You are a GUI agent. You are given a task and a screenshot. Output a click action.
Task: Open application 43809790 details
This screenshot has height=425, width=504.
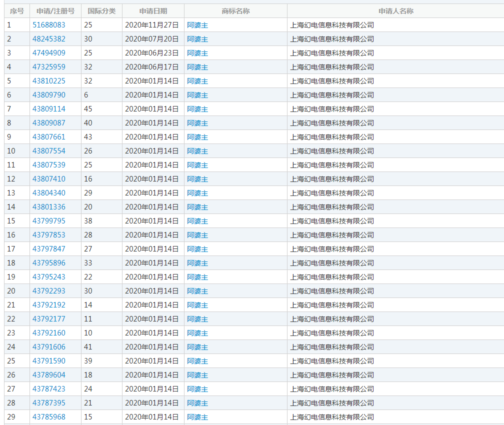coord(49,95)
